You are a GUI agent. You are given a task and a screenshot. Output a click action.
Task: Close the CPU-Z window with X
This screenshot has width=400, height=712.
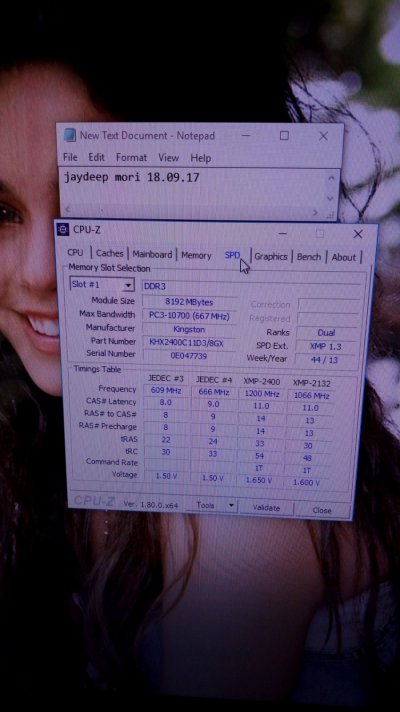[358, 234]
